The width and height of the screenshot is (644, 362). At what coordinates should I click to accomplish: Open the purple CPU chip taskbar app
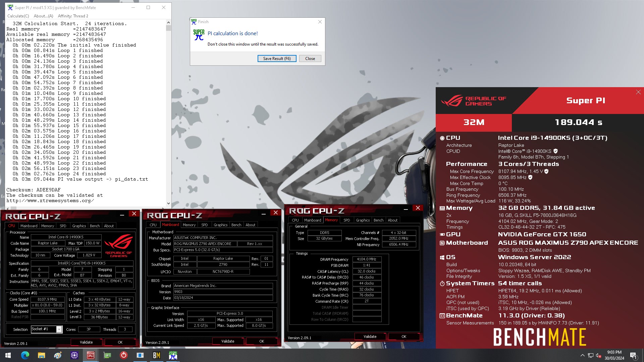[x=74, y=355]
